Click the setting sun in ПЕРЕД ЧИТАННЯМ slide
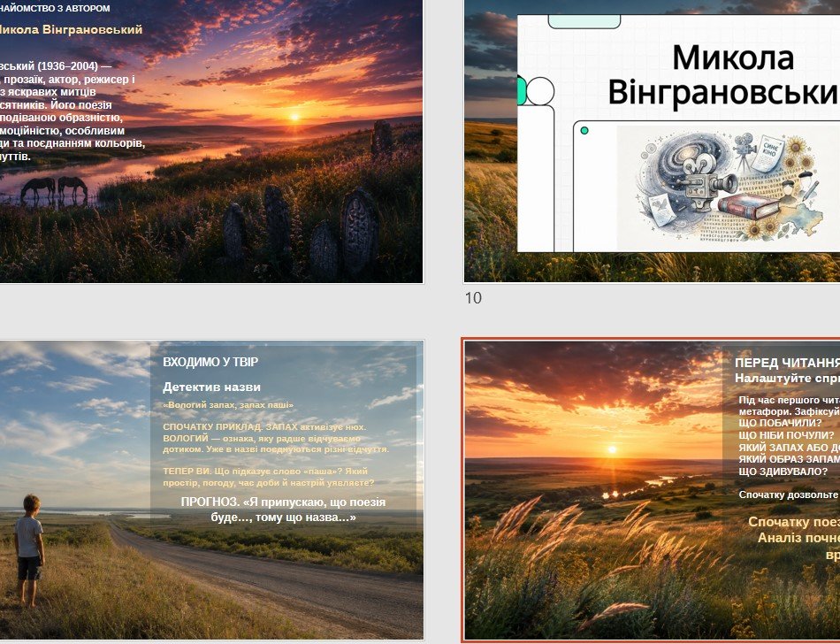 click(x=613, y=449)
